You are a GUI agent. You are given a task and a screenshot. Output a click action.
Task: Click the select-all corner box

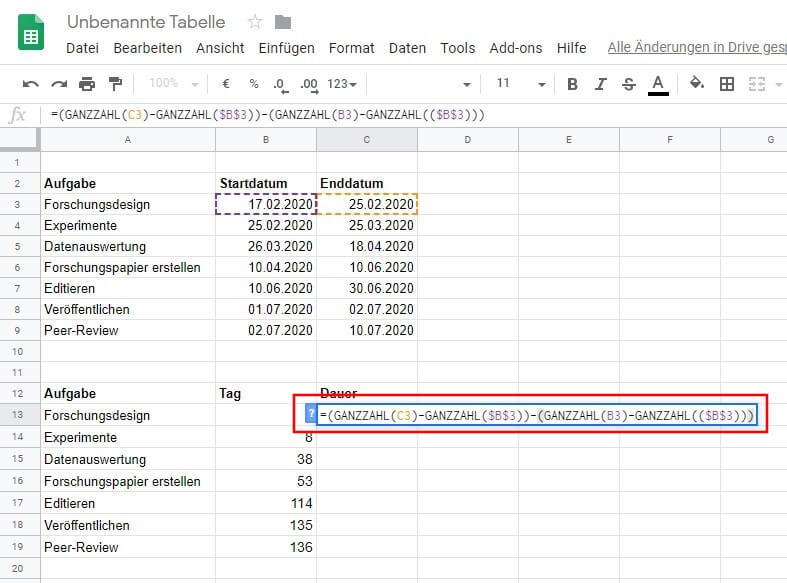[19, 139]
